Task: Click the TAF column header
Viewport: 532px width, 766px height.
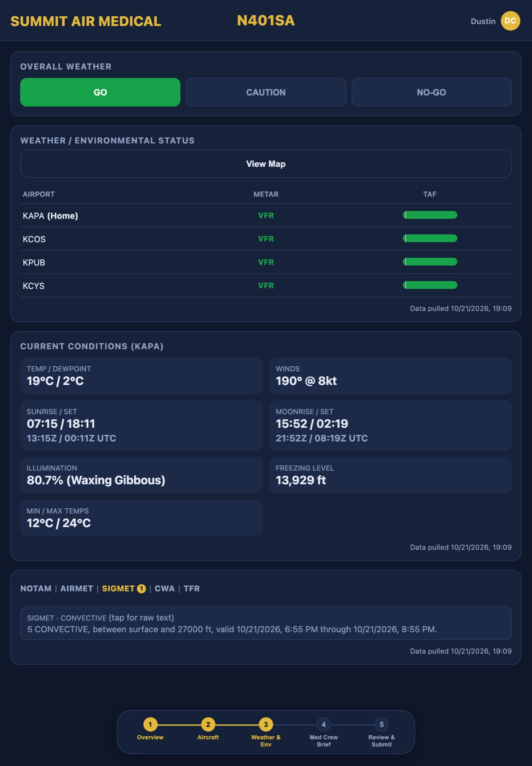Action: click(430, 194)
